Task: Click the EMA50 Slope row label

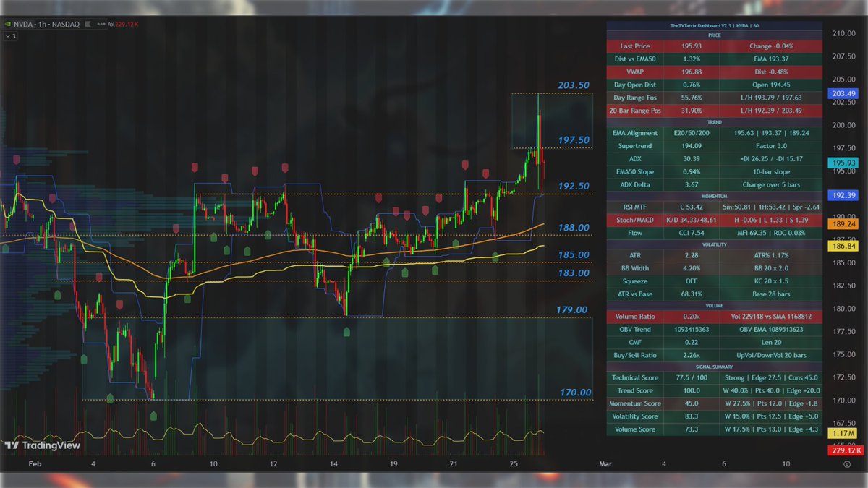Action: point(635,171)
